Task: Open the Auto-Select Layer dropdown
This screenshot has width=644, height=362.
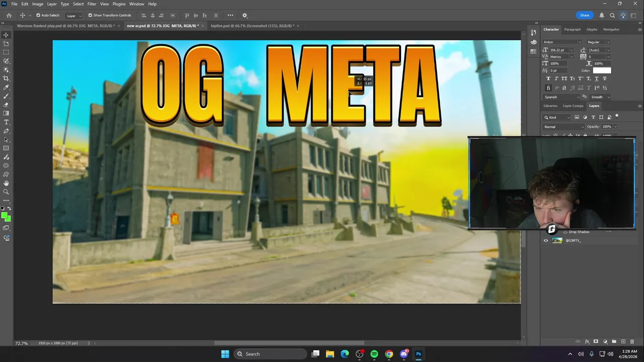Action: click(74, 16)
